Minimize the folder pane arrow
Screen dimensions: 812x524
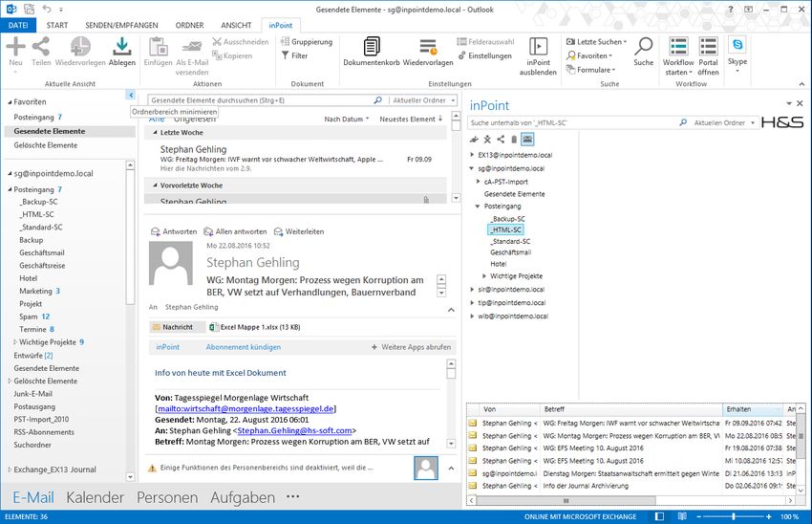pyautogui.click(x=131, y=95)
